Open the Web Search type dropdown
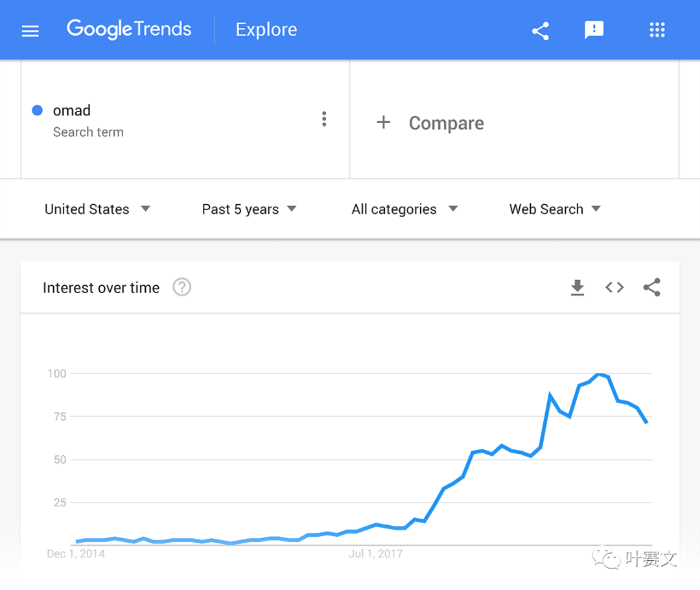This screenshot has height=590, width=700. (555, 209)
